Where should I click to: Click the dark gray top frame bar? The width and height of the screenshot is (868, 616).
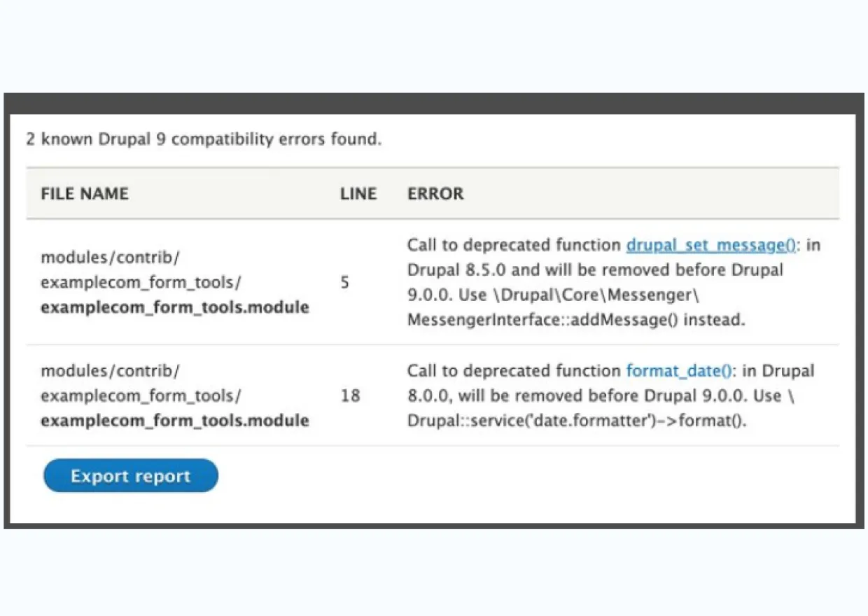tap(434, 103)
